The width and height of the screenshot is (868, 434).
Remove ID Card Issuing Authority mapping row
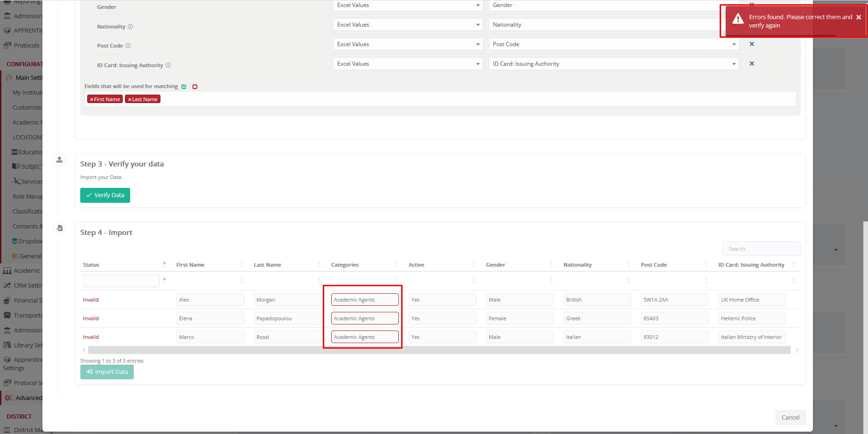pos(751,64)
